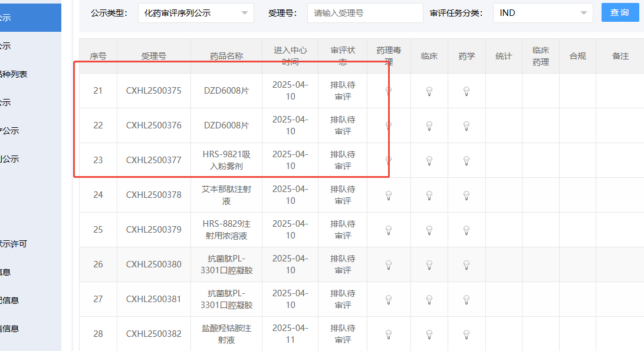Select acceptance number CXHL2500380
Image resolution: width=644 pixels, height=351 pixels.
pyautogui.click(x=153, y=264)
